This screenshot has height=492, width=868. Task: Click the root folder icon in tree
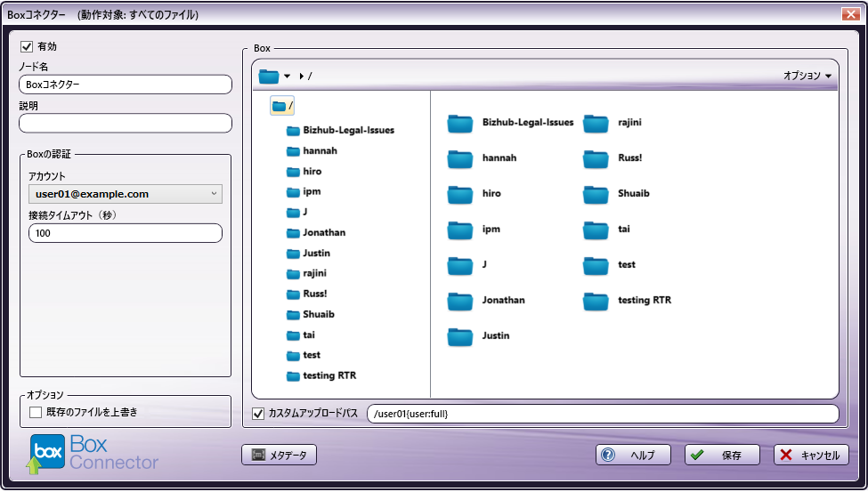coord(279,107)
